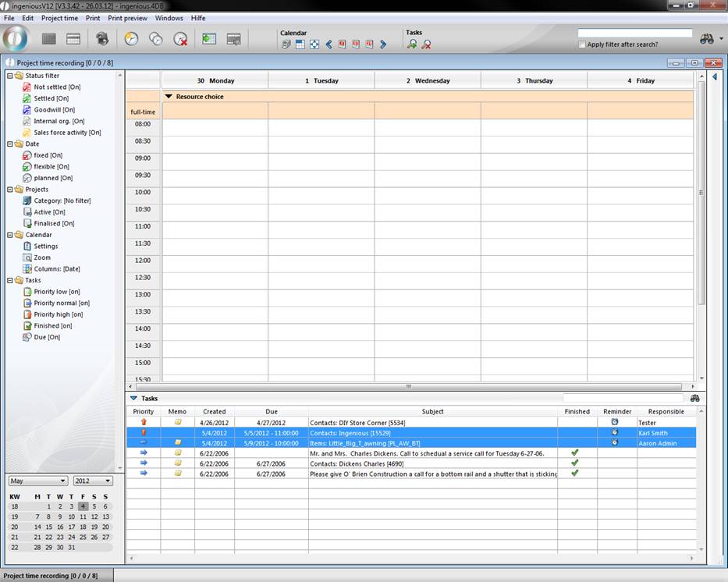Screen dimensions: 728x582
Task: Select the 3 Thursday column header
Action: pyautogui.click(x=534, y=80)
